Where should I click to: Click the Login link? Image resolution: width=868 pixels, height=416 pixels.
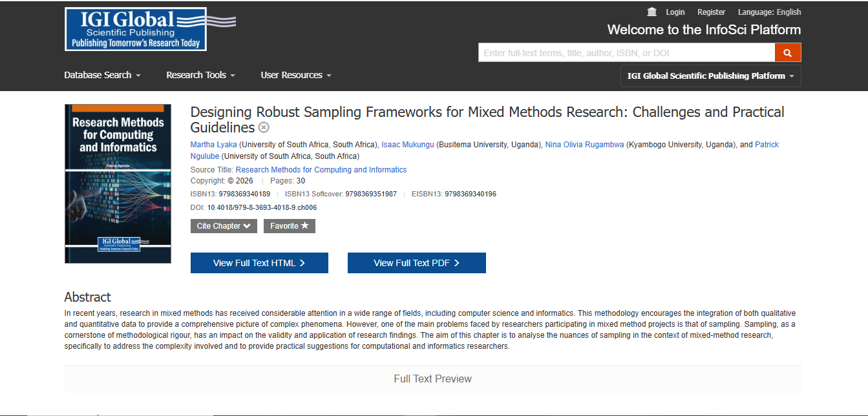675,12
